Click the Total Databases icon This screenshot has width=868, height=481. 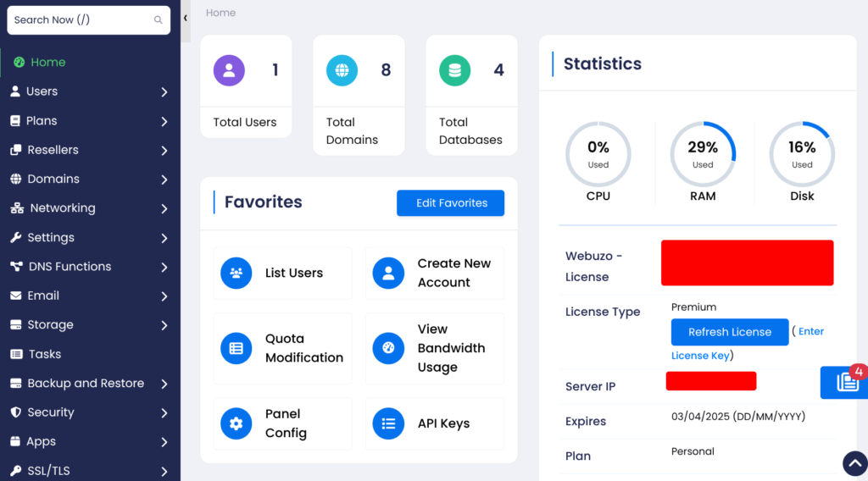(454, 70)
